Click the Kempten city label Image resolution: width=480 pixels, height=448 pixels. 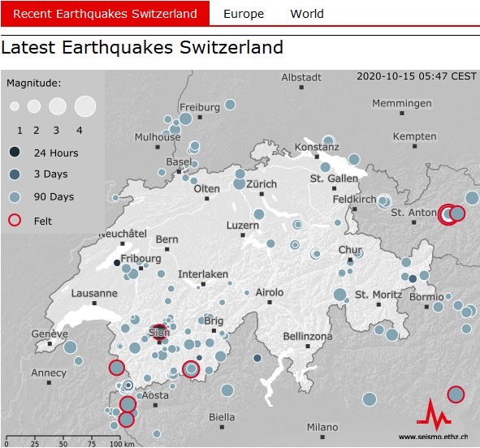pyautogui.click(x=415, y=136)
